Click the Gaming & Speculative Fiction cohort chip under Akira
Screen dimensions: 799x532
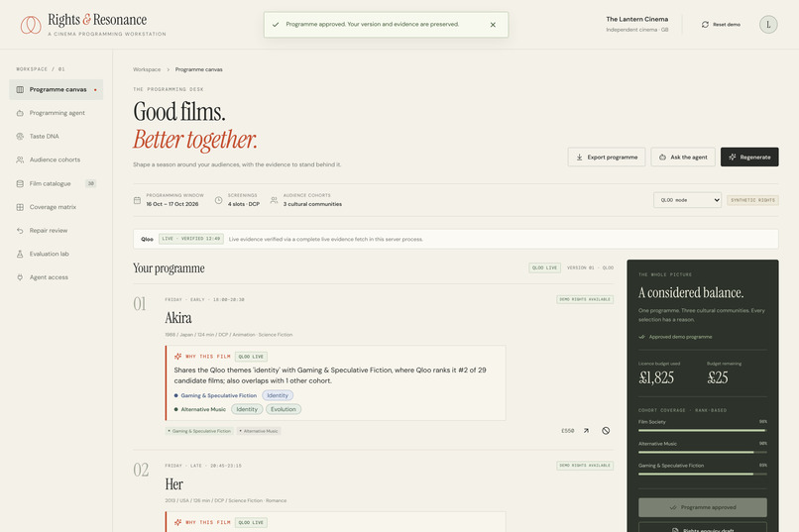[x=199, y=431]
